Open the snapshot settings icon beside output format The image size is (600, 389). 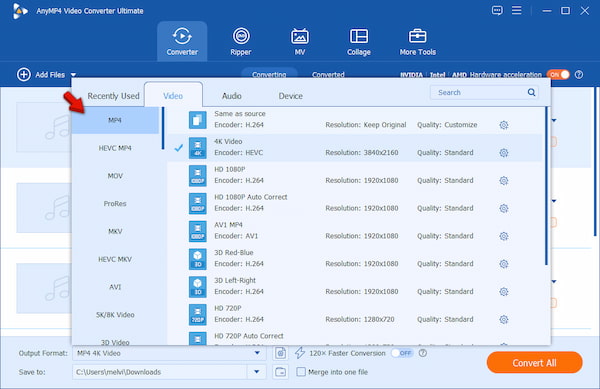(x=280, y=353)
